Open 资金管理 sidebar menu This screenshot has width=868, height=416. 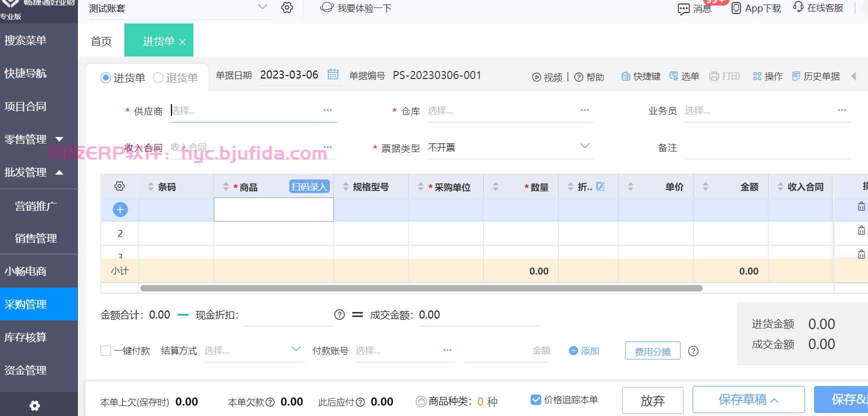pos(25,370)
